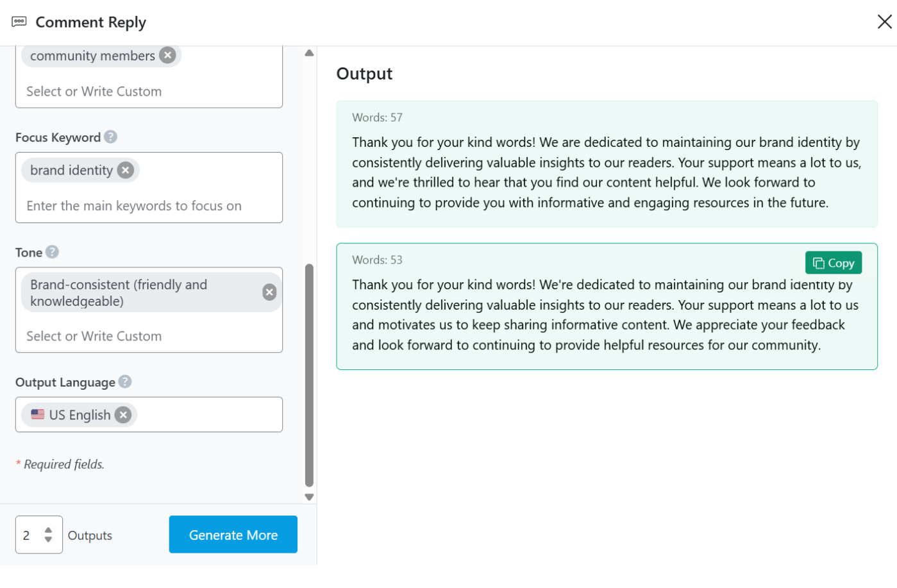Image resolution: width=897 pixels, height=588 pixels.
Task: Click the Focus Keyword help icon
Action: click(110, 137)
